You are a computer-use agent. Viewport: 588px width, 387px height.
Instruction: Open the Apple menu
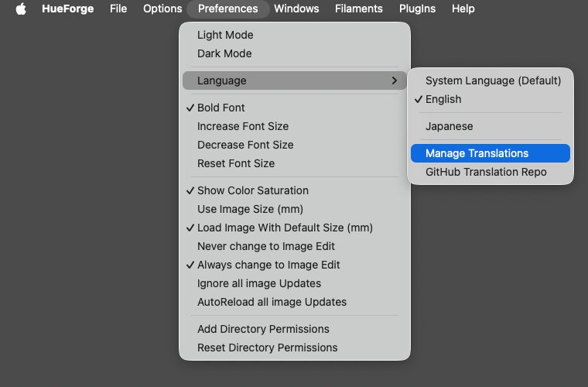21,9
